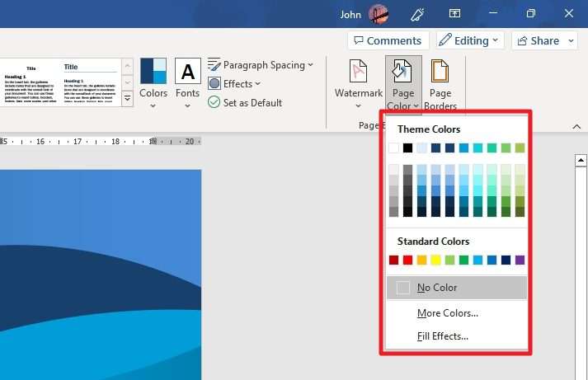The height and width of the screenshot is (380, 588).
Task: Pick the black theme color swatch
Action: pyautogui.click(x=407, y=148)
